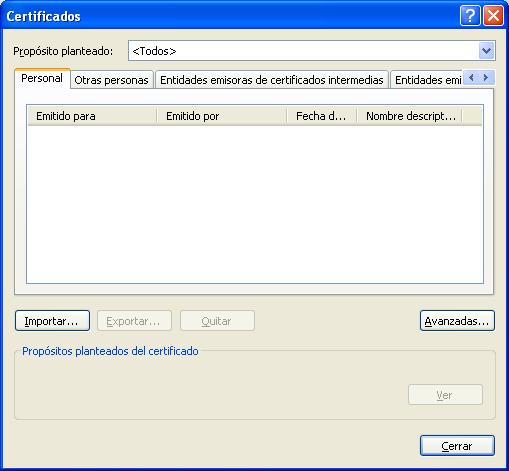Click the Importar... button

click(x=52, y=321)
